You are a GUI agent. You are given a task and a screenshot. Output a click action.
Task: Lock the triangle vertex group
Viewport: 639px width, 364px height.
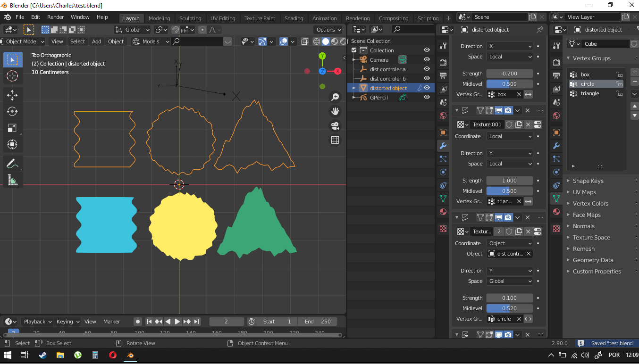(x=618, y=93)
